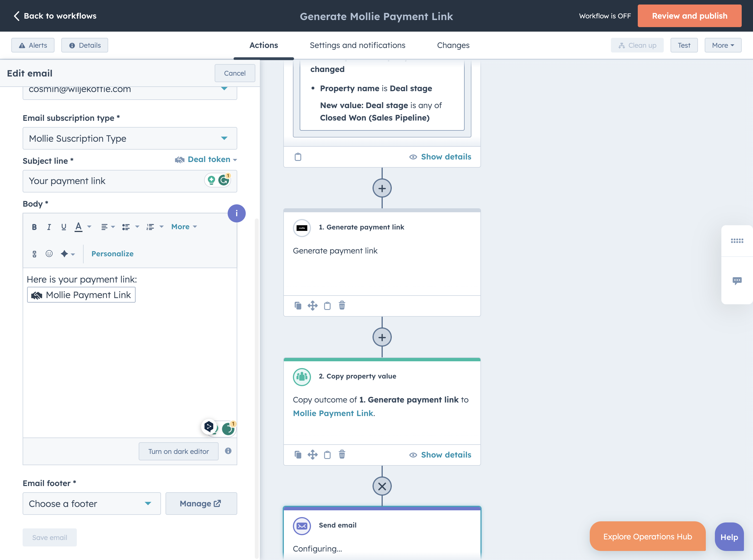Apply bold formatting in body editor

click(x=34, y=227)
